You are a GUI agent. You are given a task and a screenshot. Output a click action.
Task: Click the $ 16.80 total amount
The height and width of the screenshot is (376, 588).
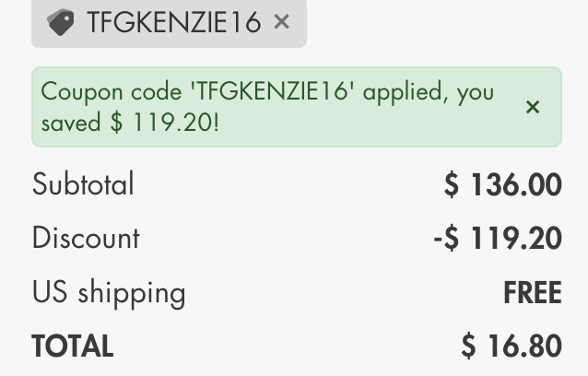point(512,347)
